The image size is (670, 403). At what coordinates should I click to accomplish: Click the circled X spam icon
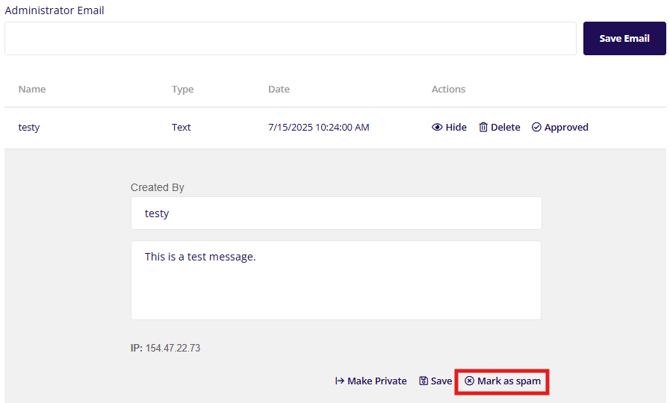(470, 381)
